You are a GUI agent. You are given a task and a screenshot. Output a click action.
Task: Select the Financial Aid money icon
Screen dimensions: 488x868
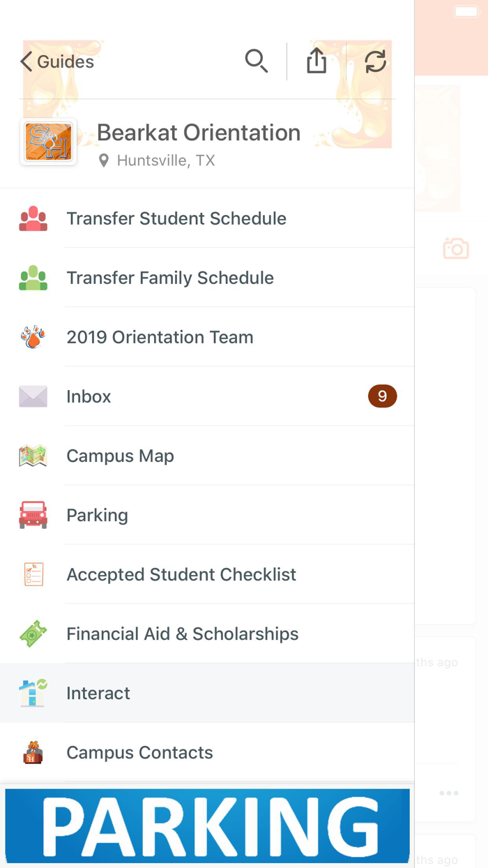[33, 633]
